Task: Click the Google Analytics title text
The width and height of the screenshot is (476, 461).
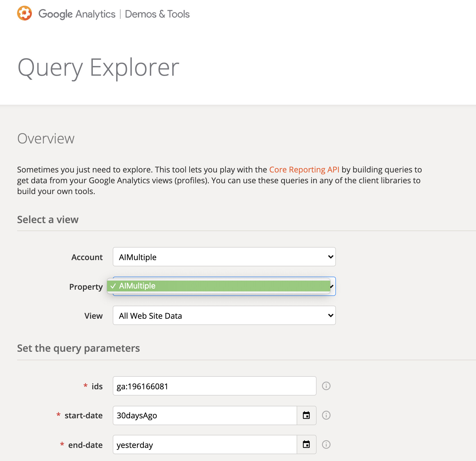Action: coord(77,14)
